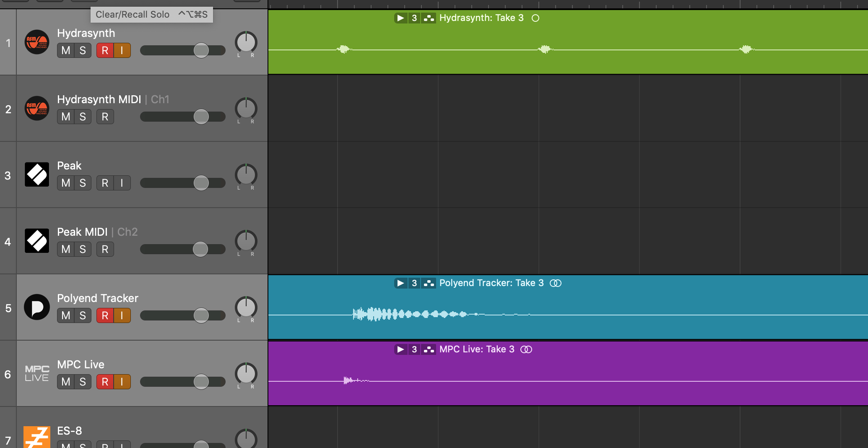
Task: Select the Peak MIDI track name
Action: (82, 232)
